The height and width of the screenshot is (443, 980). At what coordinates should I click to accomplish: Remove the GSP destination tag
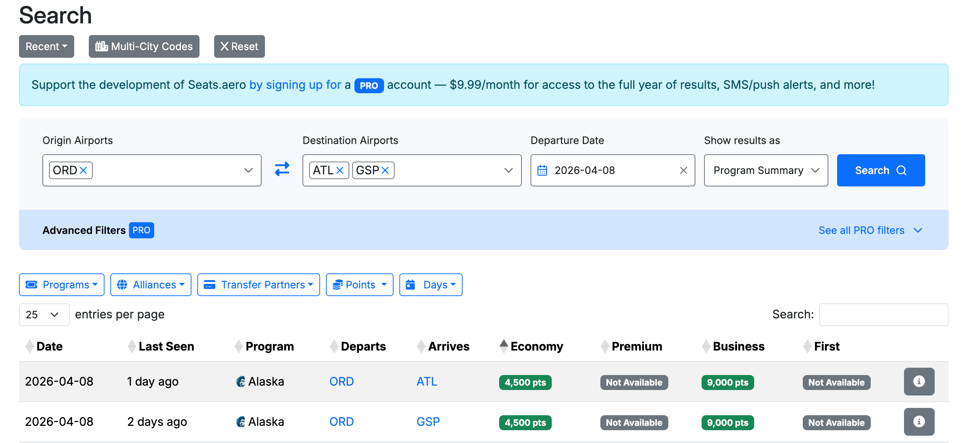point(385,170)
